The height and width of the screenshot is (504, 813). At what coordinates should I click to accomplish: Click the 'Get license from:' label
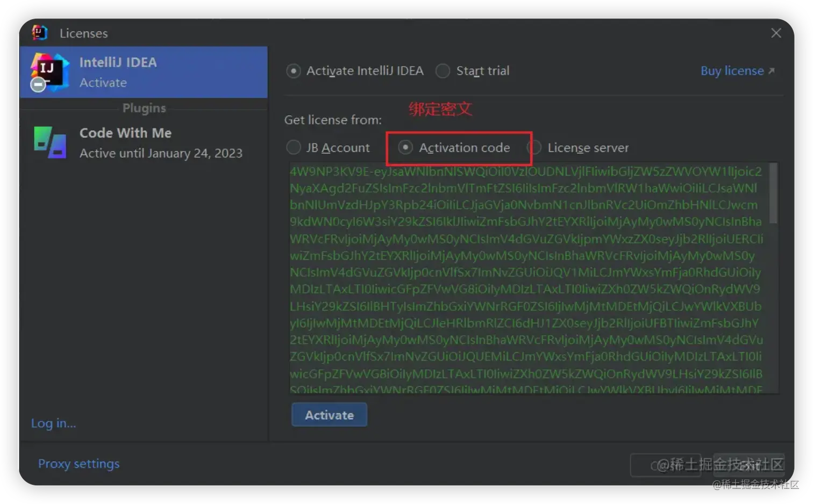click(333, 120)
